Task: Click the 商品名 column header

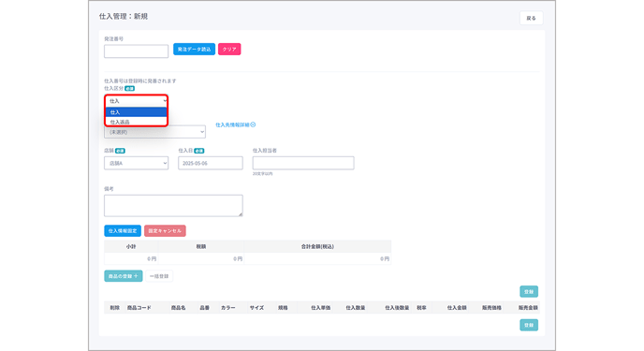Action: pyautogui.click(x=178, y=308)
